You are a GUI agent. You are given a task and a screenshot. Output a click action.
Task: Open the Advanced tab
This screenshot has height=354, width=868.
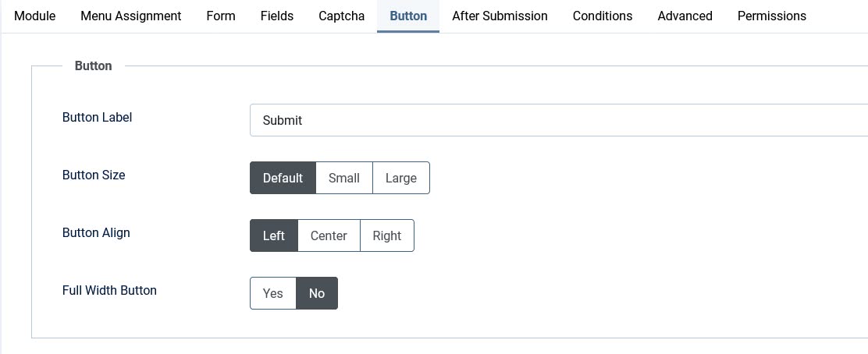[685, 16]
